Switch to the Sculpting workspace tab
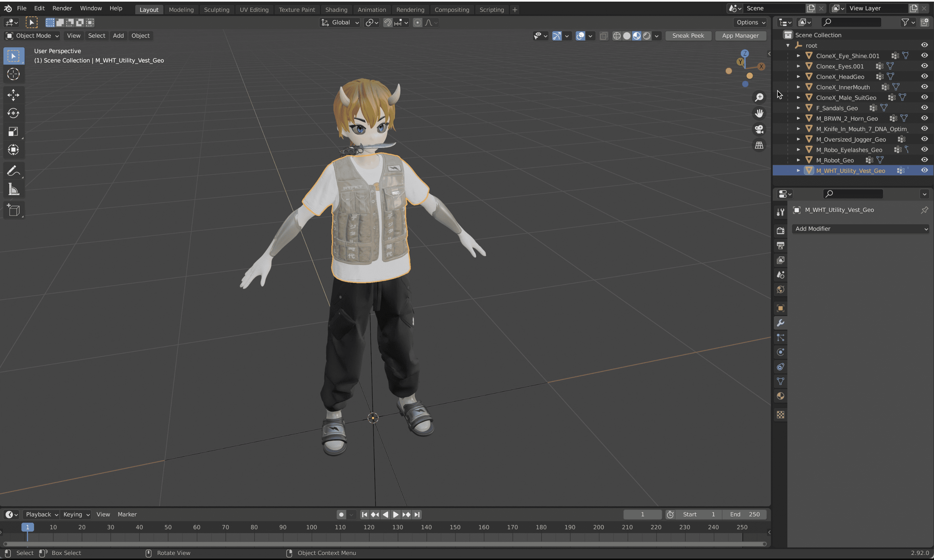Screen dimensions: 934x560 [216, 10]
